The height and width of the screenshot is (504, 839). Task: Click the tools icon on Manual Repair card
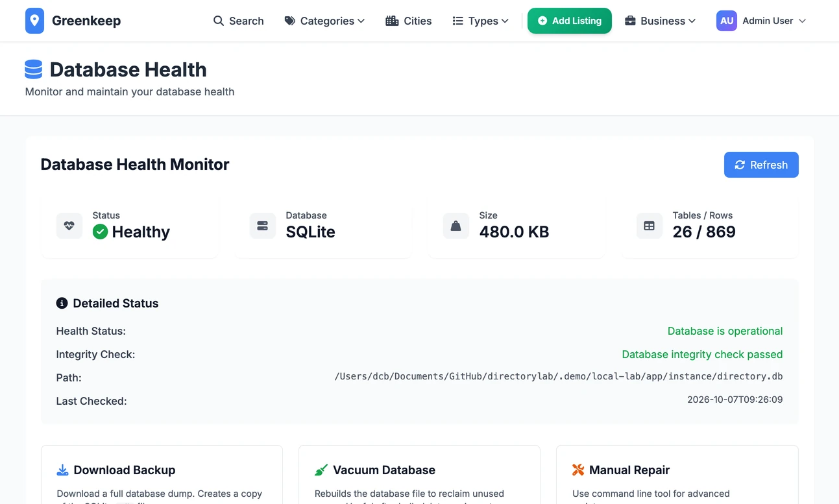tap(579, 470)
